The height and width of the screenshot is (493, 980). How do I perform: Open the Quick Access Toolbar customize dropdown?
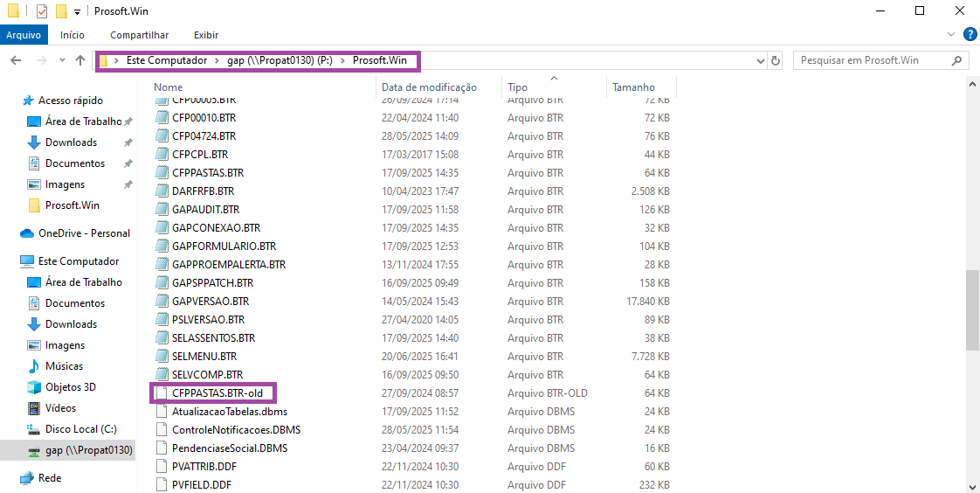pos(77,12)
